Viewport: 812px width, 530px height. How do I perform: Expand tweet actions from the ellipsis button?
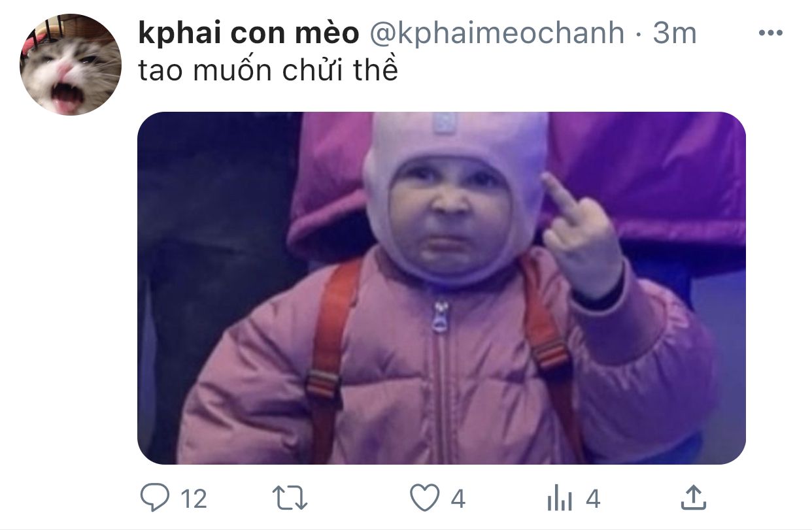770,33
